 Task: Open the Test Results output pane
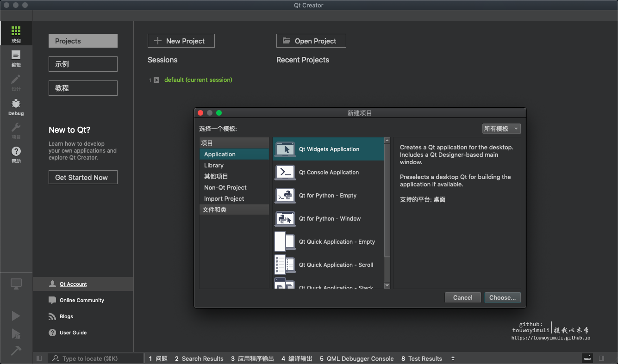[x=422, y=358]
